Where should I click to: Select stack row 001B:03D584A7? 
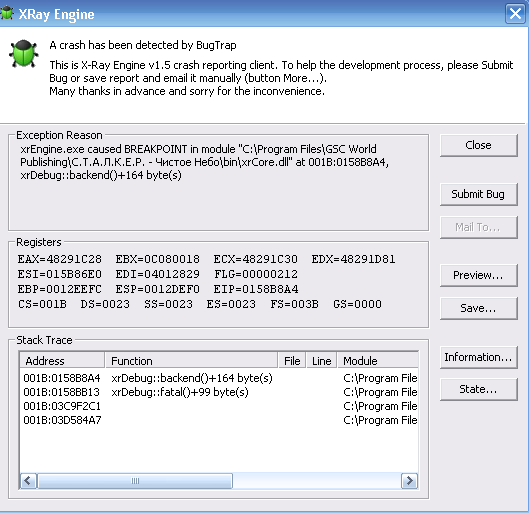pyautogui.click(x=219, y=420)
